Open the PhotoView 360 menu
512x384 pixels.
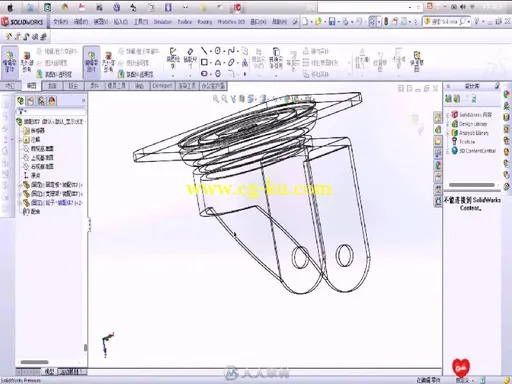231,22
